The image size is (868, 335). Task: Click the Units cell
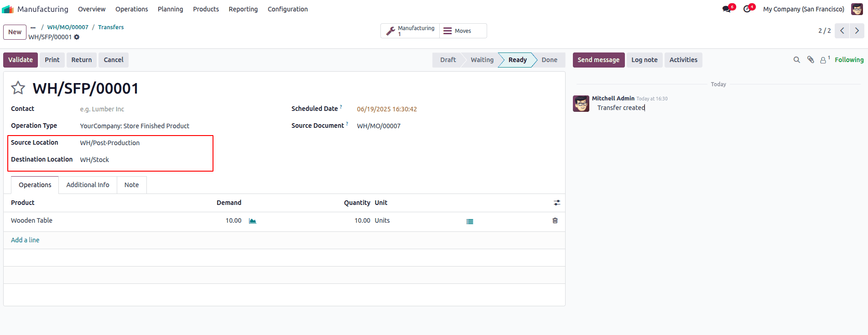[382, 220]
